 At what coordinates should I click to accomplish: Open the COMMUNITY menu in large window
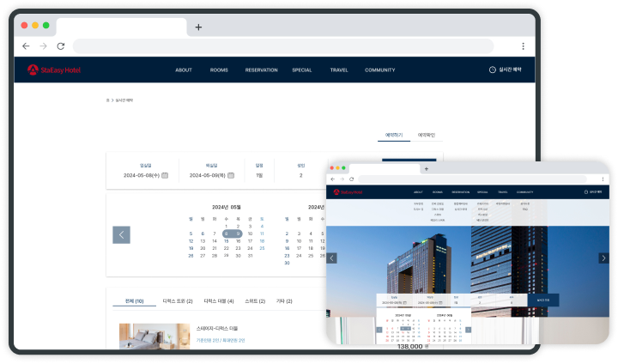[x=379, y=70]
